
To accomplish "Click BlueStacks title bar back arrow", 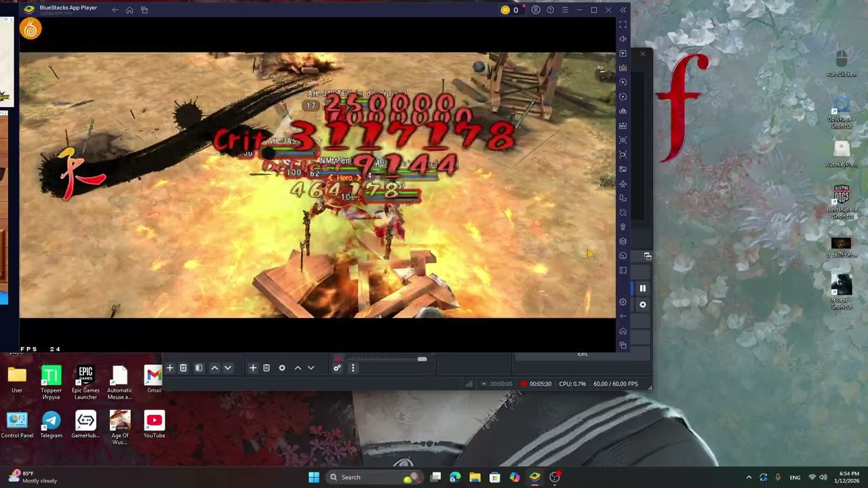I will pyautogui.click(x=115, y=10).
